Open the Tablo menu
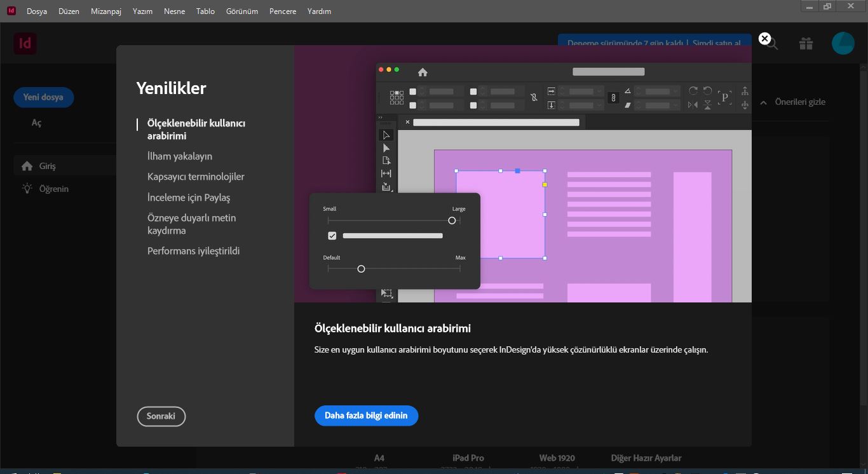This screenshot has width=868, height=474. (x=205, y=11)
